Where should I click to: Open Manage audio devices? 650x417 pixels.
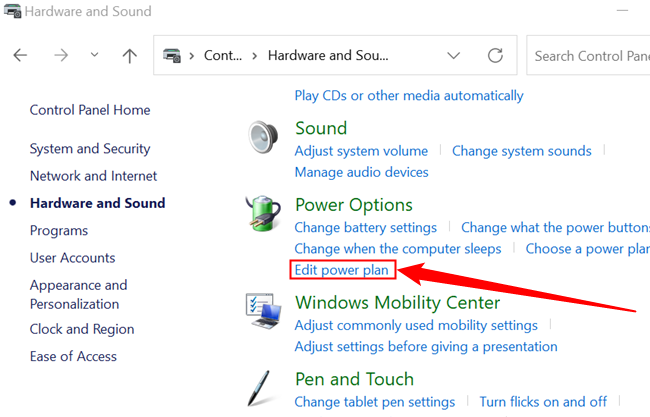pyautogui.click(x=361, y=172)
